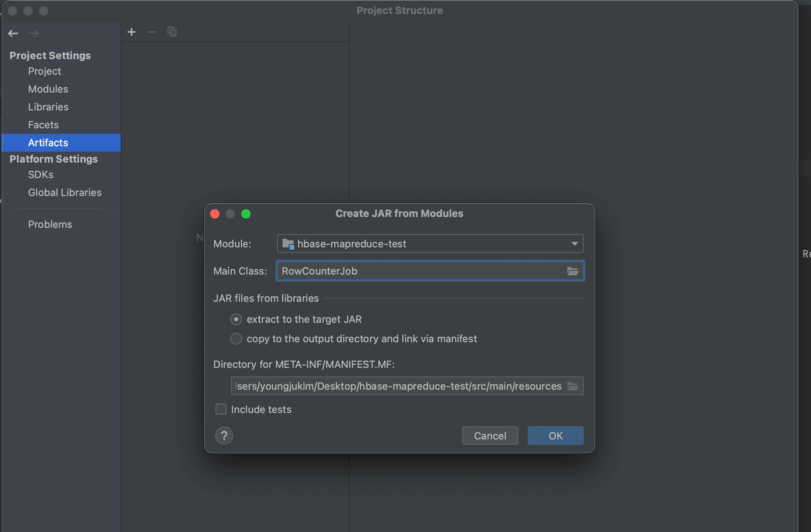Expand the Module dropdown selector
811x532 pixels.
[x=574, y=243]
